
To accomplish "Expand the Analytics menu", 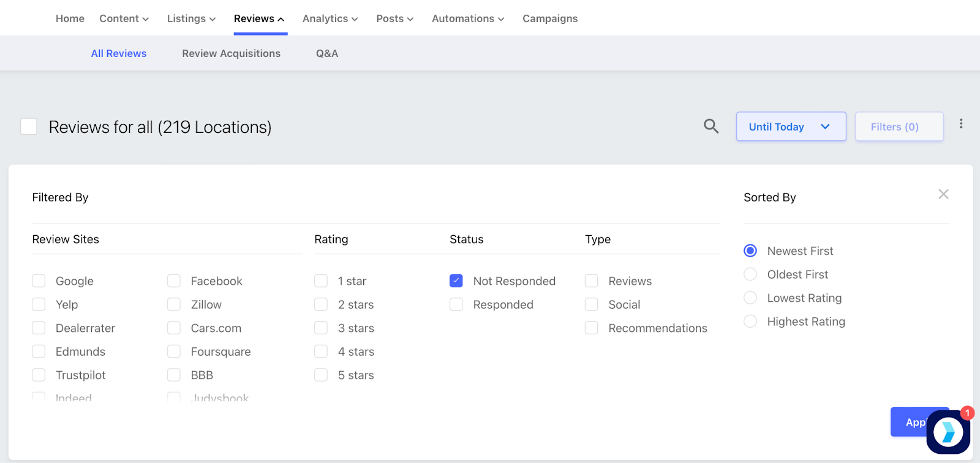I will 331,18.
